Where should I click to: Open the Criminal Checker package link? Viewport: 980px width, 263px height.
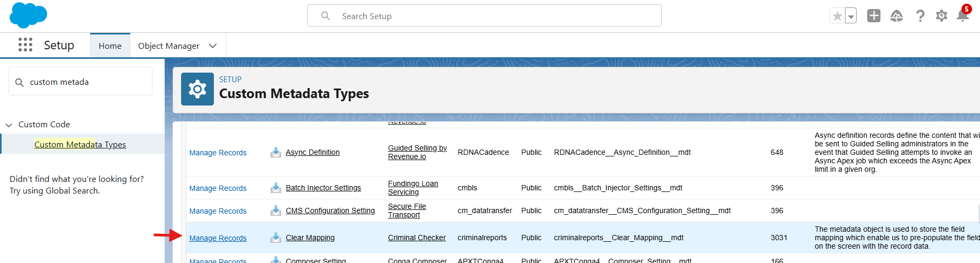pos(417,238)
